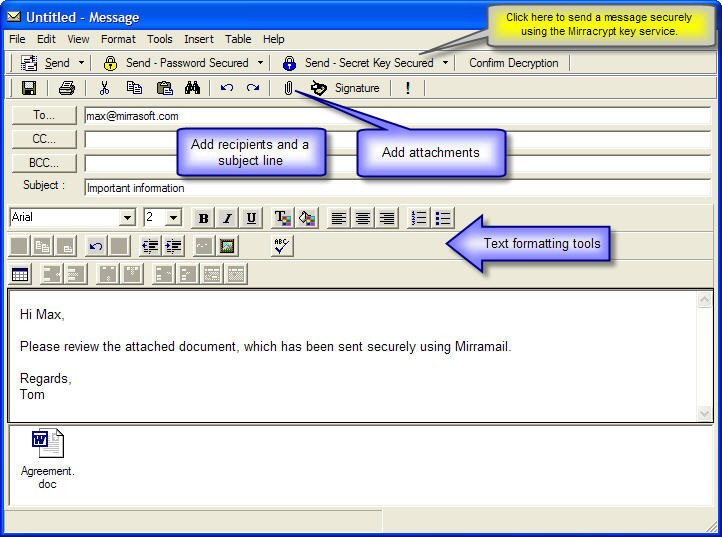Run spell check ABC icon

(x=281, y=246)
